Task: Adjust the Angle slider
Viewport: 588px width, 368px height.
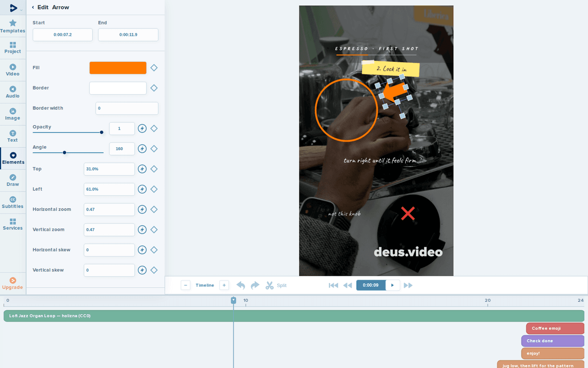Action: 67,153
